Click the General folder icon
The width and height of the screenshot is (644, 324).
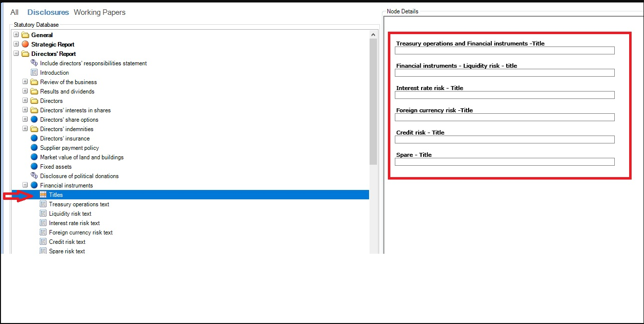(25, 35)
